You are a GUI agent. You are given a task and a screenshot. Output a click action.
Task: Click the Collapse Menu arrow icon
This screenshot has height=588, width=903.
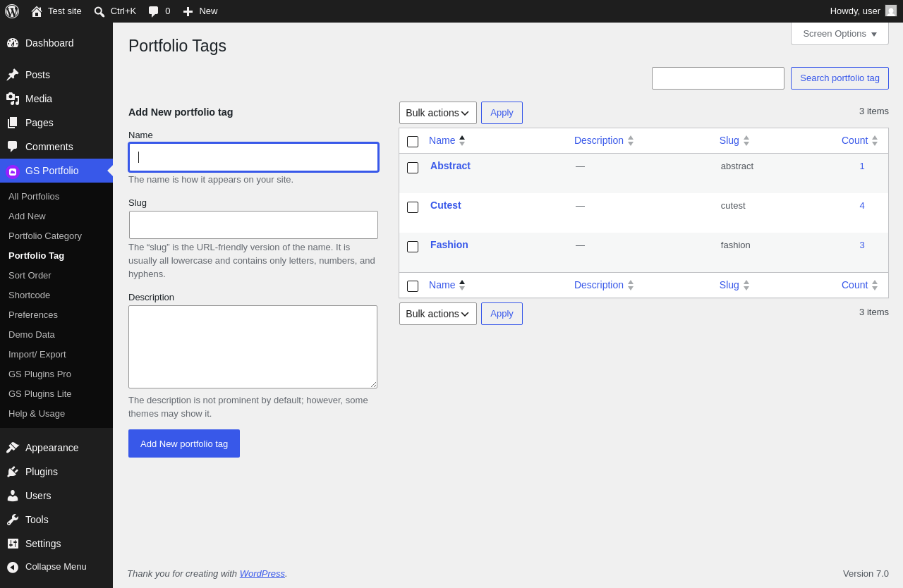pyautogui.click(x=13, y=567)
